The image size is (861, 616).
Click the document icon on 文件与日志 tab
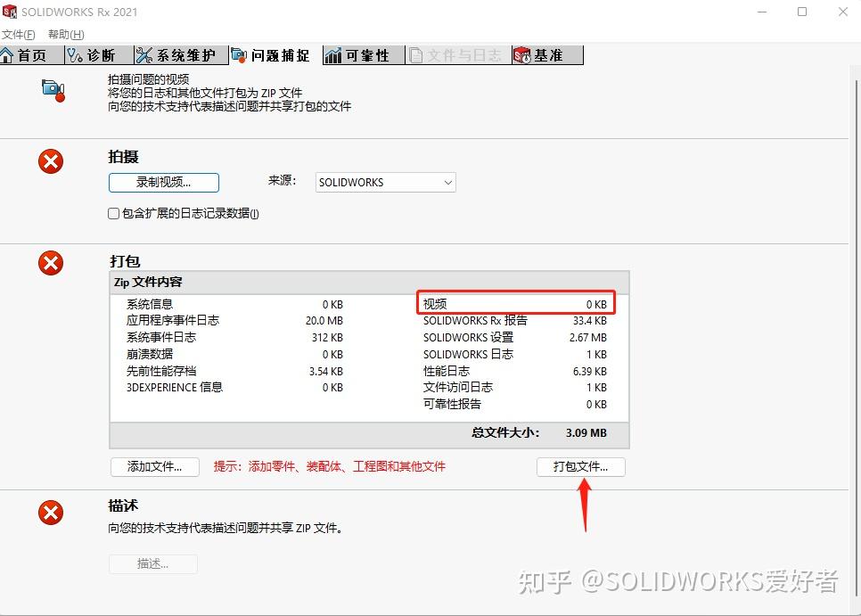[x=416, y=55]
